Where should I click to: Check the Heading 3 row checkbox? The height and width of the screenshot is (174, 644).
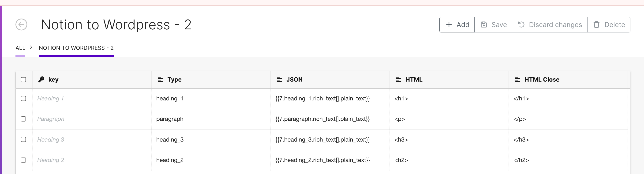(x=23, y=139)
